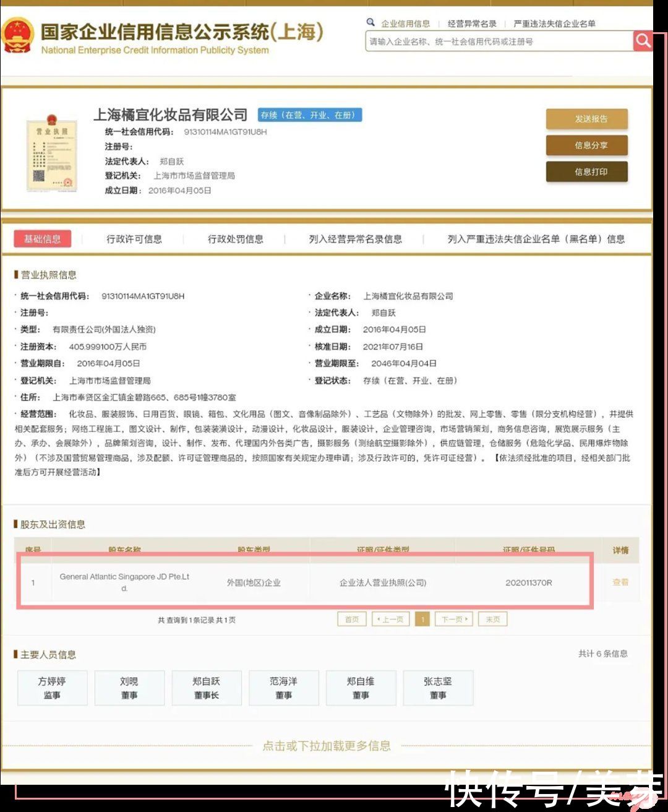The image size is (668, 812).
Task: Click 共查询到1条记录共1页 text
Action: 197,620
